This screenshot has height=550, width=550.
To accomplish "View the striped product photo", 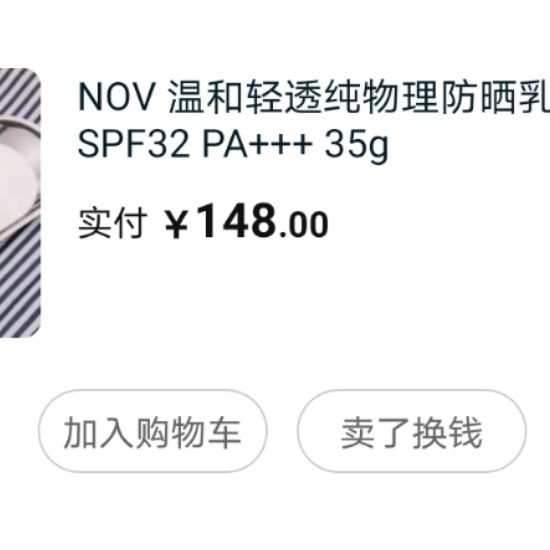I will pyautogui.click(x=20, y=203).
